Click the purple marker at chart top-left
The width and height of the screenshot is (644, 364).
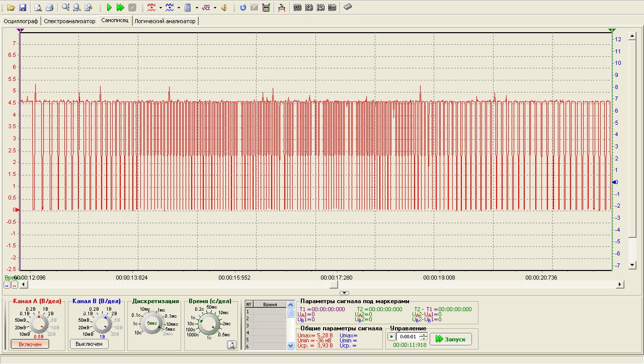(x=20, y=31)
